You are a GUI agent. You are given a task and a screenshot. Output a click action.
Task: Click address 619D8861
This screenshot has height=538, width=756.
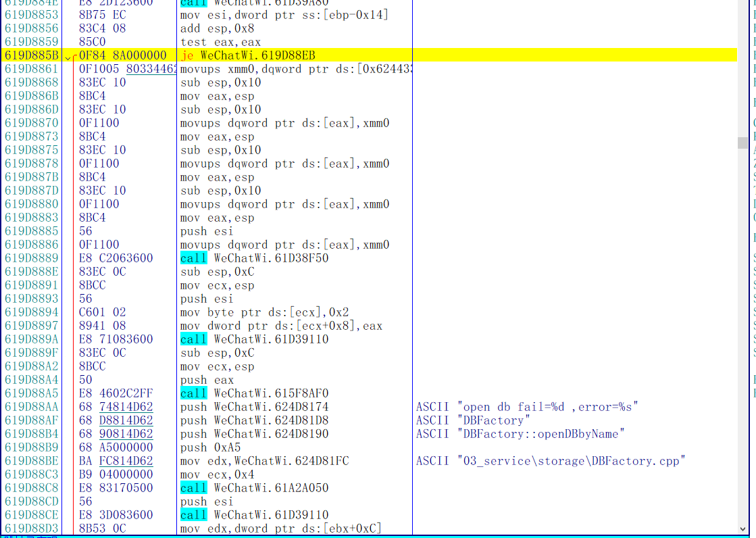click(31, 69)
